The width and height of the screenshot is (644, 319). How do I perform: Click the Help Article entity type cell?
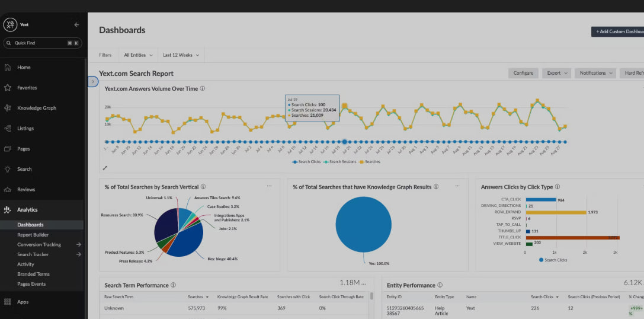(442, 310)
